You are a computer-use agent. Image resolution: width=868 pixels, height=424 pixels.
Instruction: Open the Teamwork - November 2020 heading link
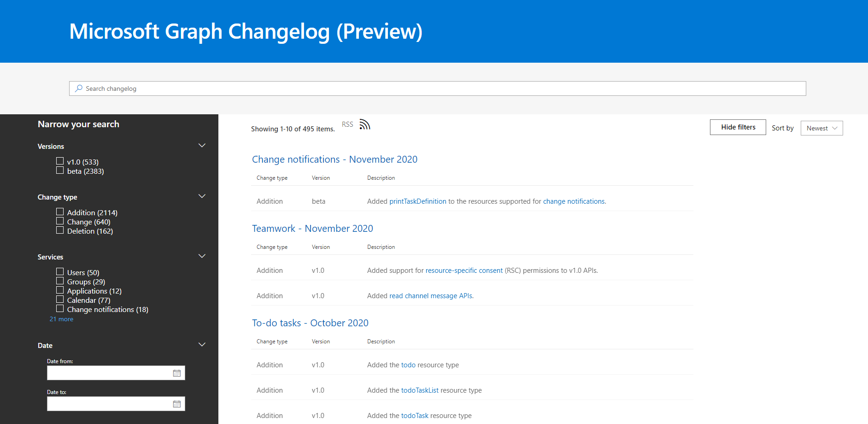coord(312,228)
